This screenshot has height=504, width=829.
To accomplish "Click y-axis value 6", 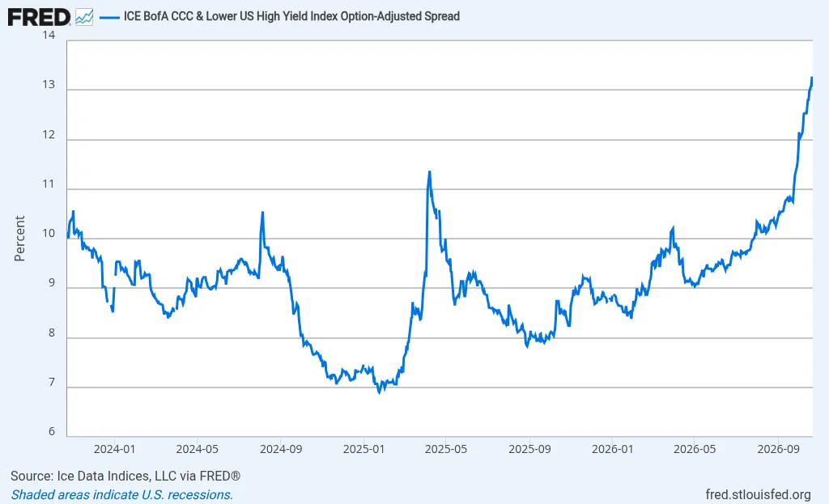I will pyautogui.click(x=52, y=432).
